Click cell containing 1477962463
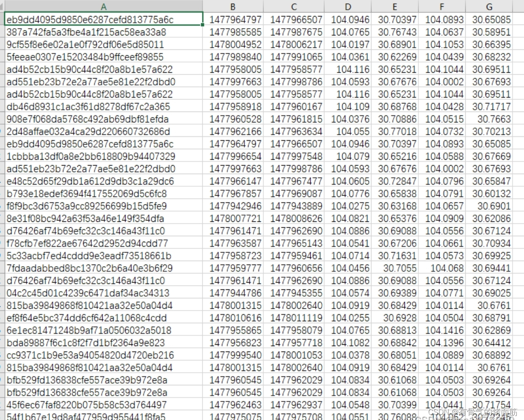Viewport: 524px width, 420px height. tap(233, 405)
